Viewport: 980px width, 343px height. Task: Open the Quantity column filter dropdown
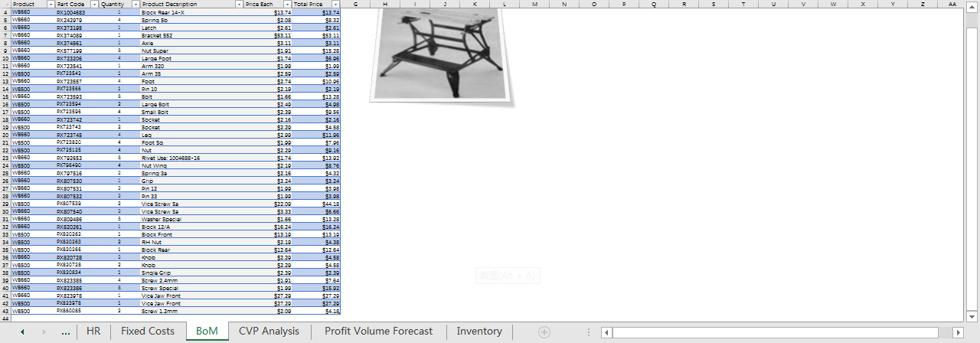click(x=136, y=5)
